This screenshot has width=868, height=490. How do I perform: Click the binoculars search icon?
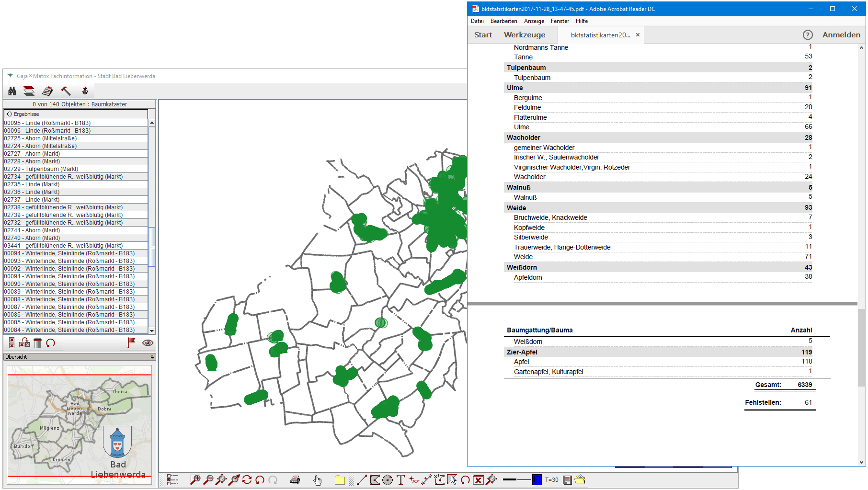click(x=12, y=91)
